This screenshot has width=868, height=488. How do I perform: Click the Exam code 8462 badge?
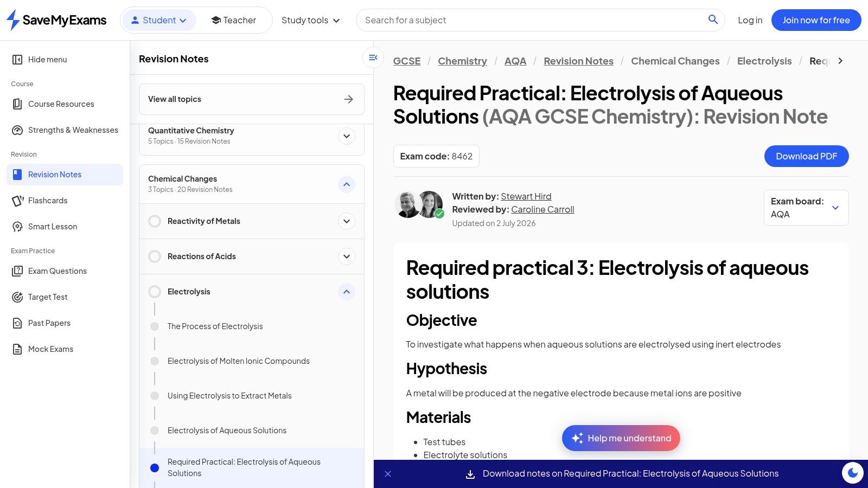pyautogui.click(x=436, y=156)
